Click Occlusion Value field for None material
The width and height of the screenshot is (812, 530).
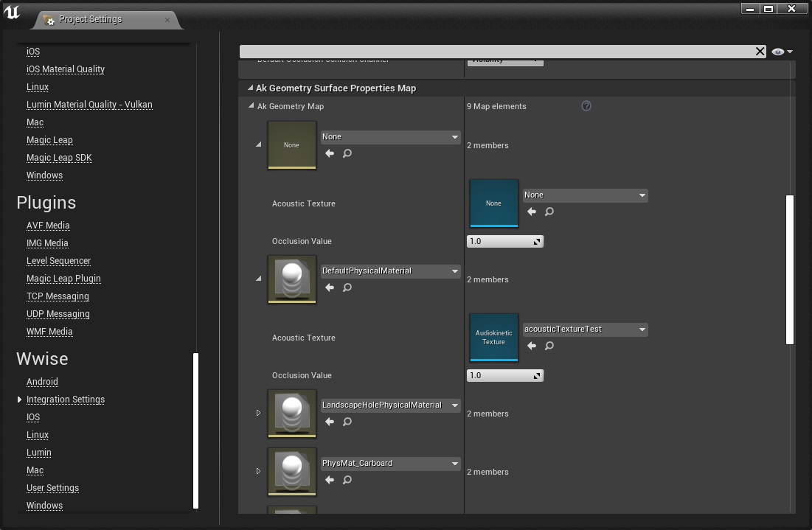pyautogui.click(x=505, y=241)
